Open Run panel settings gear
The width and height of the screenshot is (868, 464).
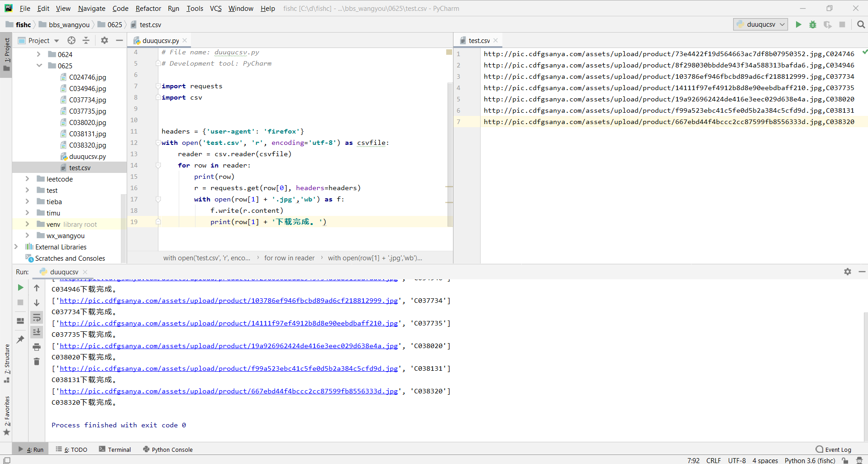click(x=848, y=272)
